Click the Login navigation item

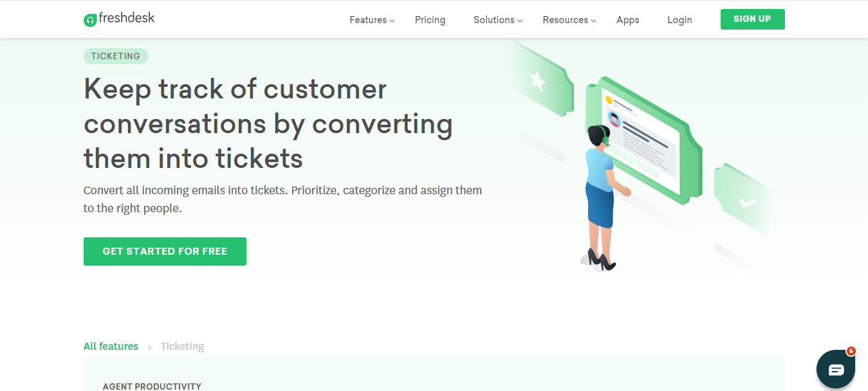[x=679, y=20]
